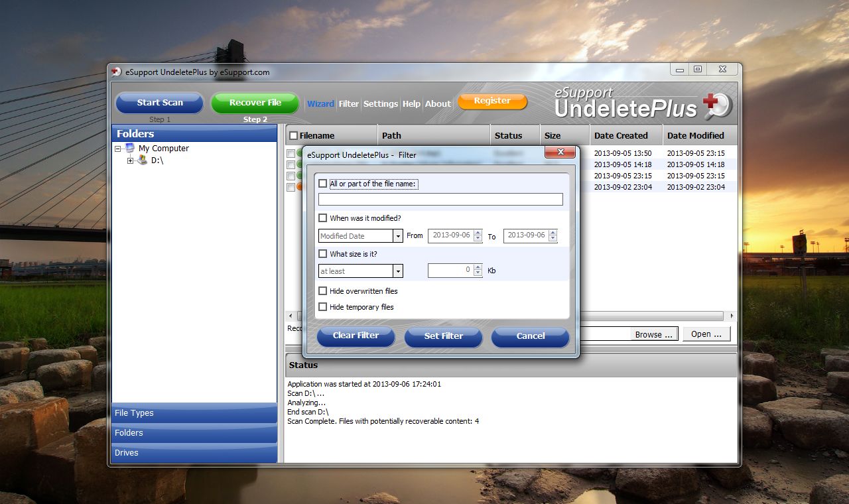
Task: Sort by Date Modified column header
Action: (700, 135)
